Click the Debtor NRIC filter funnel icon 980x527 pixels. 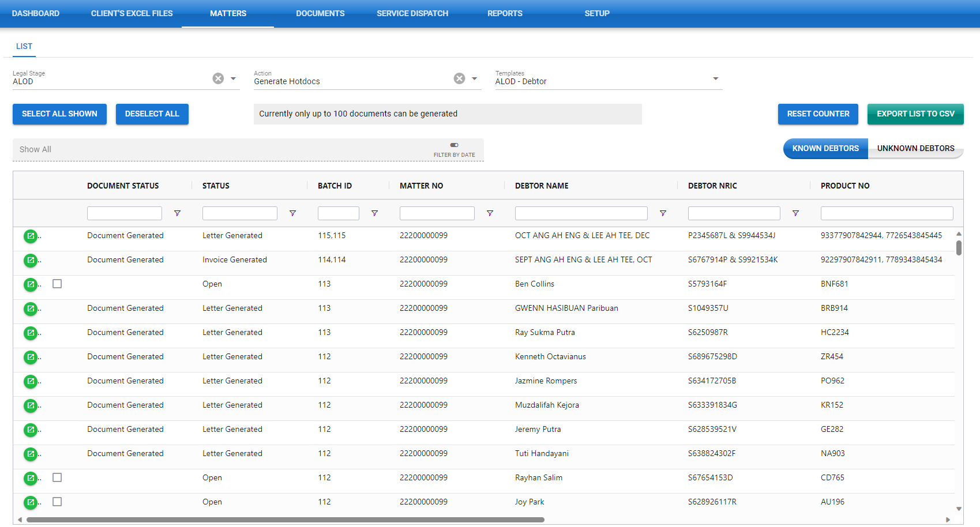(x=795, y=213)
